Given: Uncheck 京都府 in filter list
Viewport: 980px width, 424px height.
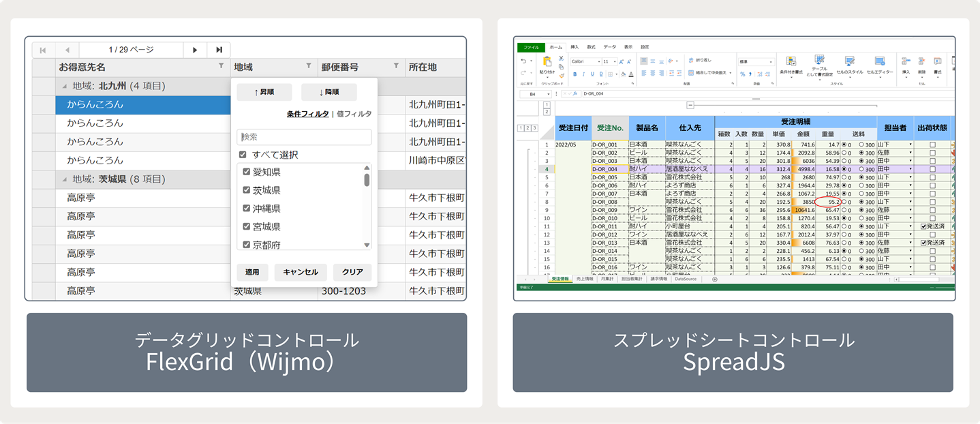Looking at the screenshot, I should pyautogui.click(x=247, y=244).
